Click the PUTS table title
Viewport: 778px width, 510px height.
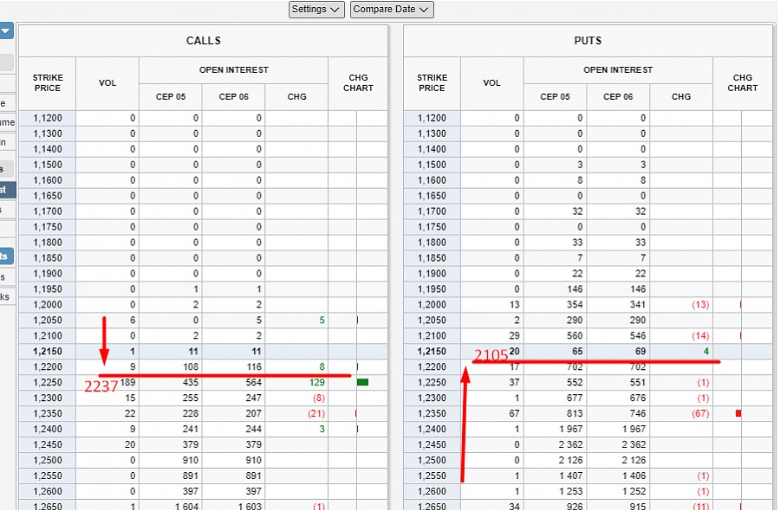589,41
